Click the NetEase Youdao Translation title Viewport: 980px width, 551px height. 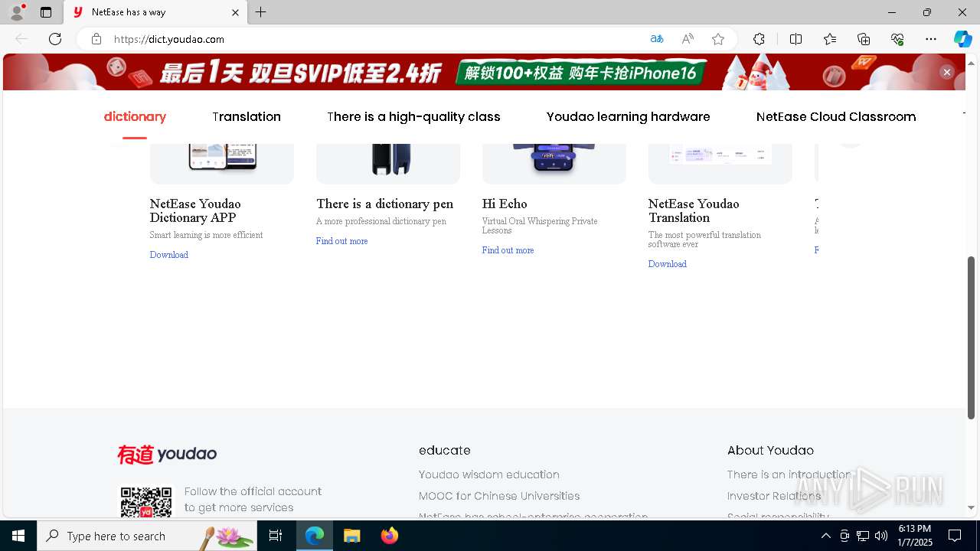tap(694, 210)
